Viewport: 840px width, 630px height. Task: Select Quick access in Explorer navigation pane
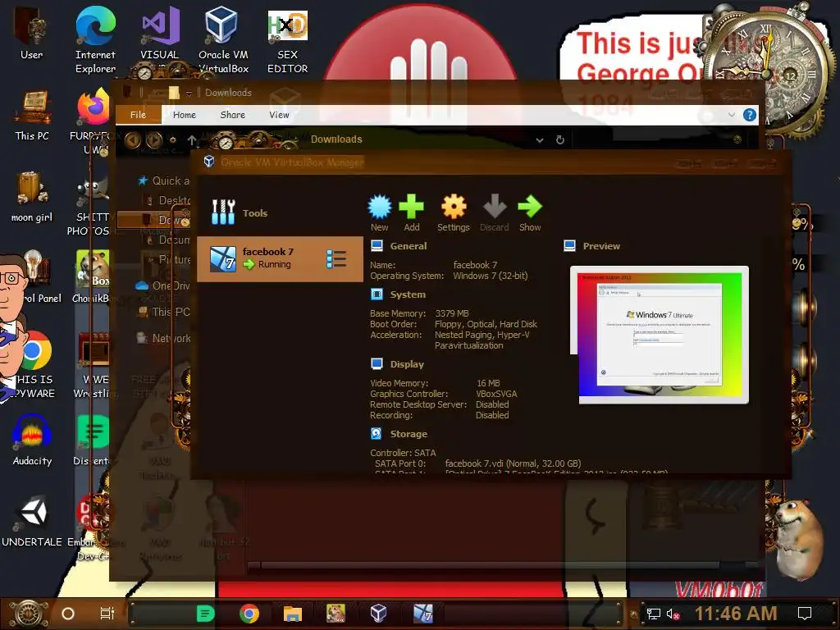[164, 180]
